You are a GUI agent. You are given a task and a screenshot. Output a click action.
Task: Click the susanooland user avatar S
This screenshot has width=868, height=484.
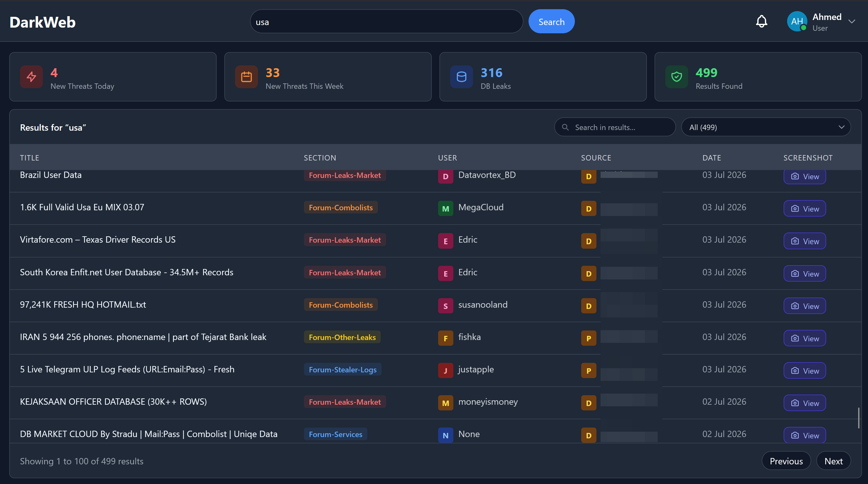coord(445,306)
